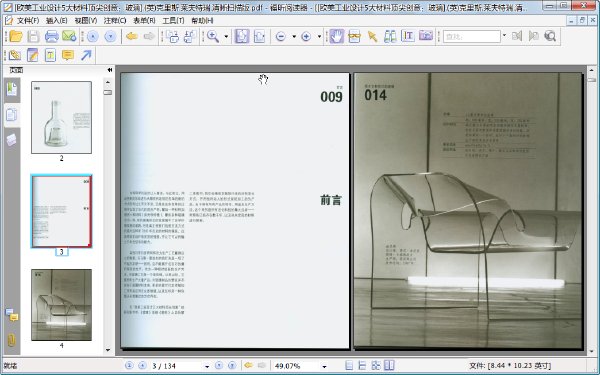
Task: Select the Typewriter tool icon
Action: click(50, 55)
